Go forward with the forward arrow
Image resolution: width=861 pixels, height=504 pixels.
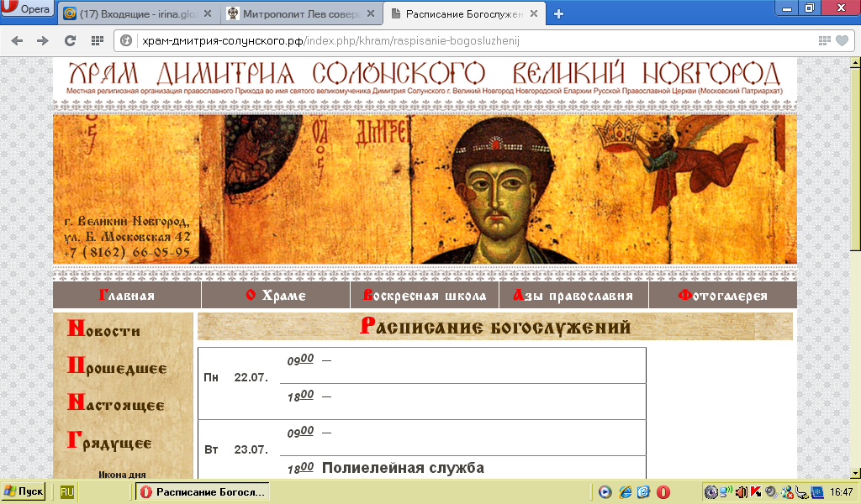(42, 40)
